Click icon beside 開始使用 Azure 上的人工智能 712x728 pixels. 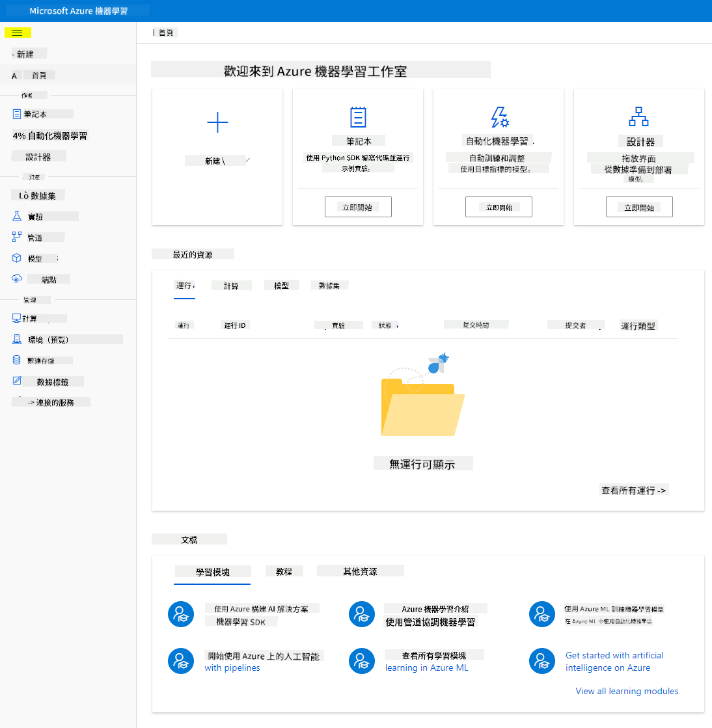coord(181,661)
